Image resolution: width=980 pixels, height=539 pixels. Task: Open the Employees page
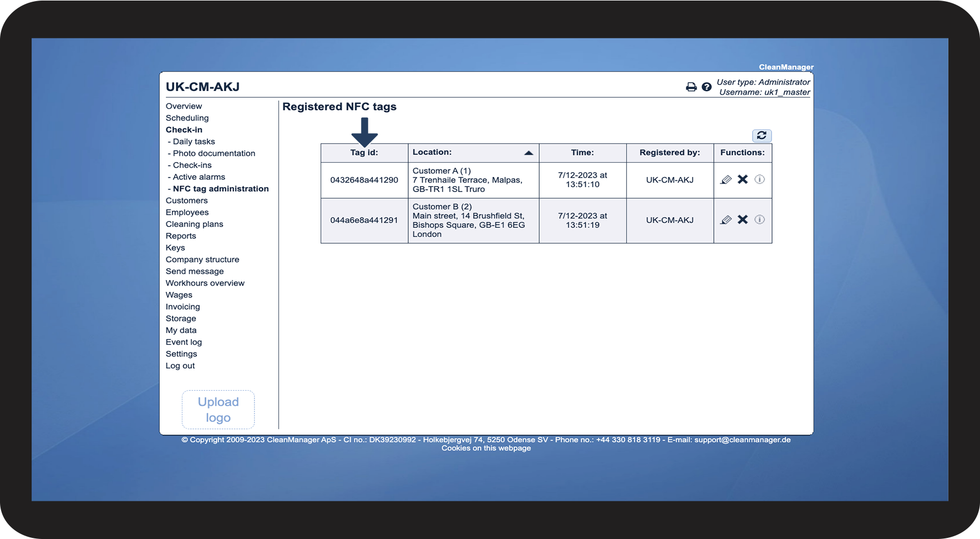tap(187, 213)
